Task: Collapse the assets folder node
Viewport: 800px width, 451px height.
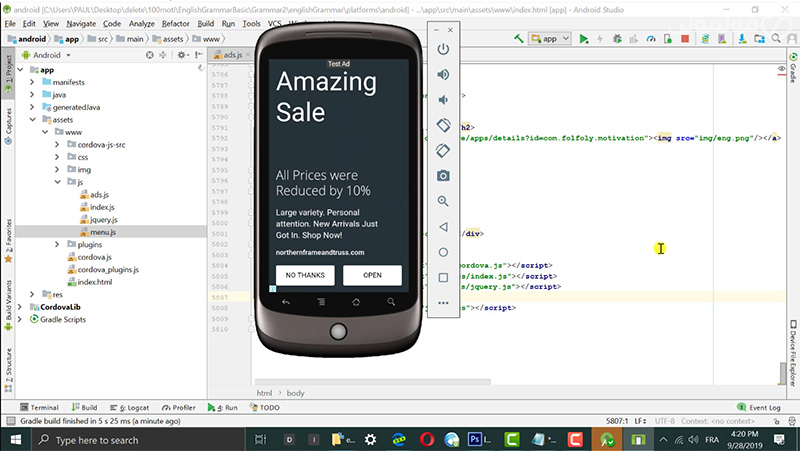Action: point(32,119)
